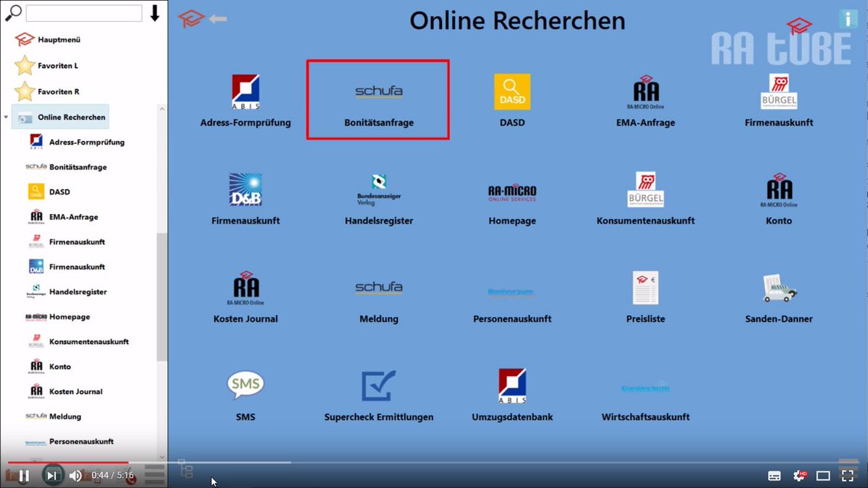Toggle subtitles in the video player
The width and height of the screenshot is (868, 488).
coord(774,476)
